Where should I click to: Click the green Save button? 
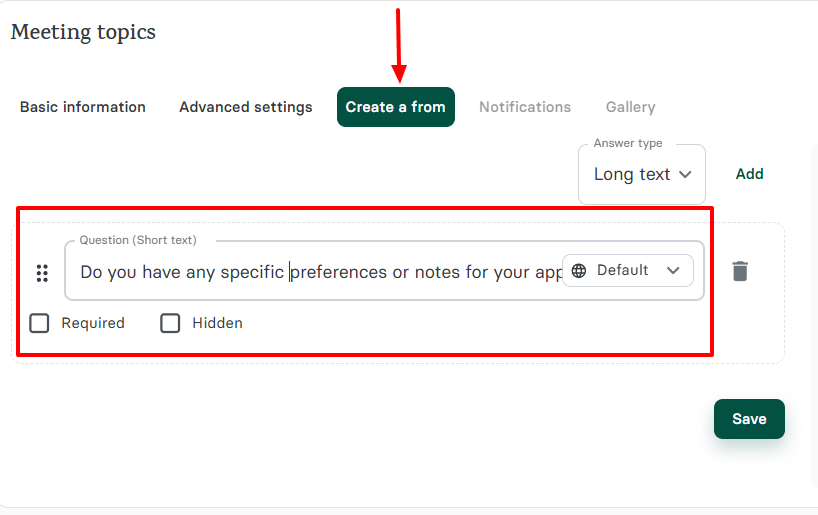(749, 419)
